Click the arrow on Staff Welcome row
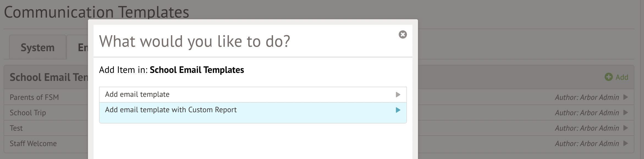The image size is (644, 159). [x=626, y=143]
